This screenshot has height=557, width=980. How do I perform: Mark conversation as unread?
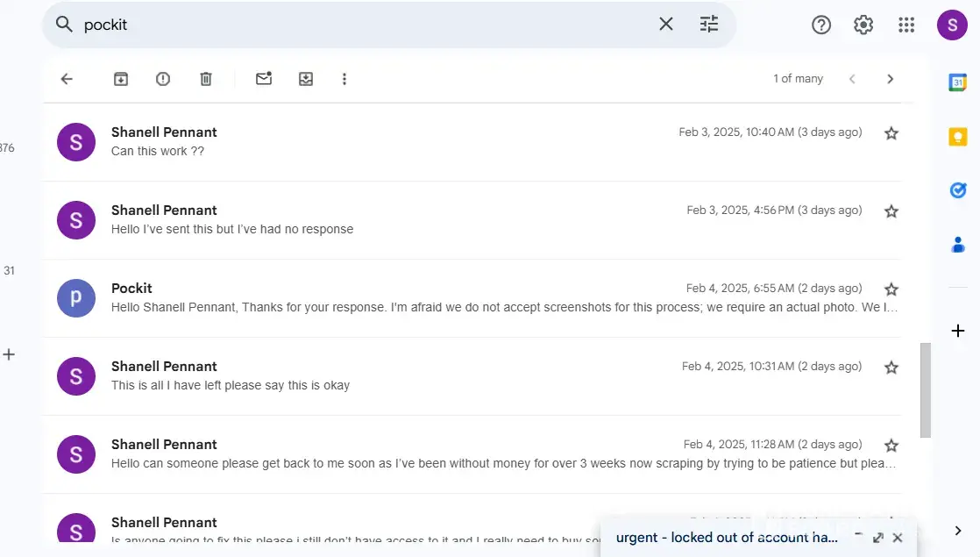264,79
